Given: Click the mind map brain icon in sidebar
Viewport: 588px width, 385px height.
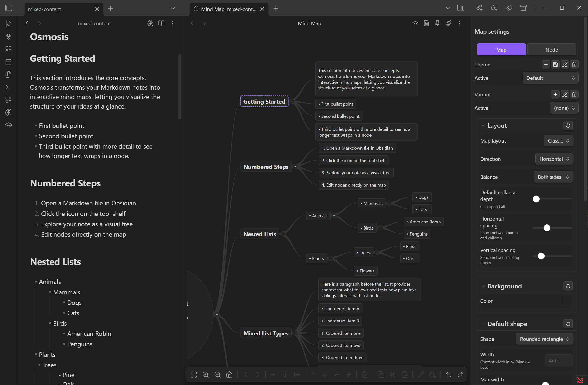Looking at the screenshot, I should coord(8,112).
